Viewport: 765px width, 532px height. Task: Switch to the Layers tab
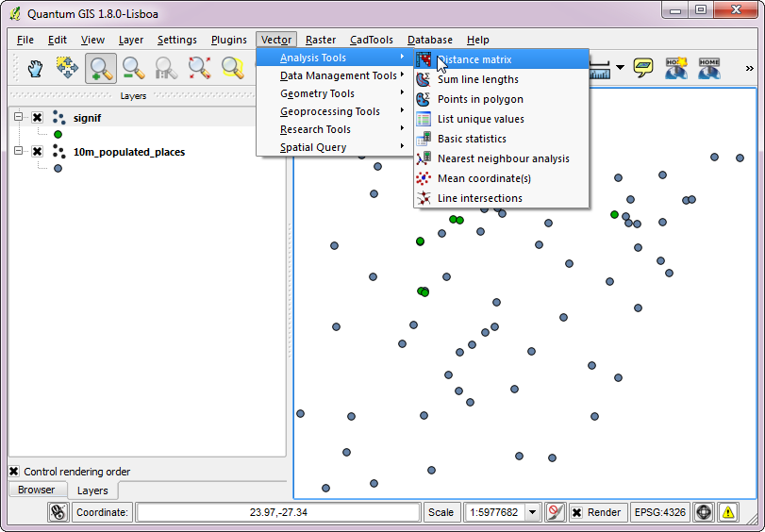[x=92, y=490]
